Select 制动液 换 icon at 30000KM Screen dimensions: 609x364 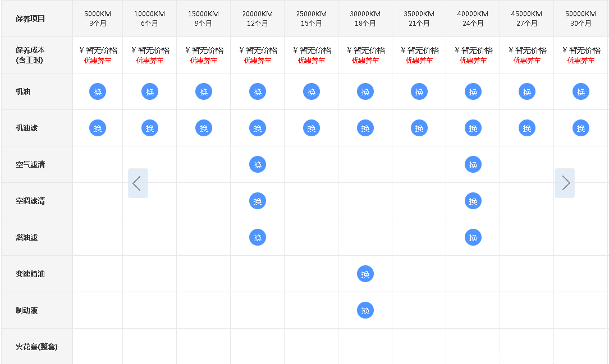click(x=365, y=310)
